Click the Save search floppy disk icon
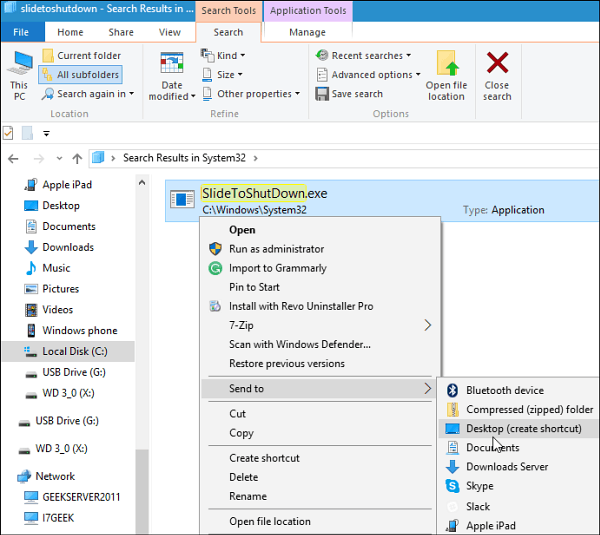This screenshot has width=600, height=535. (x=322, y=94)
